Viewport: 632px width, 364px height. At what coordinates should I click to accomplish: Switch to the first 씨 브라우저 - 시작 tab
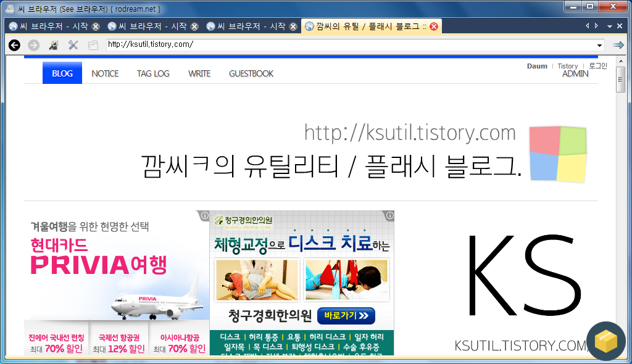54,27
